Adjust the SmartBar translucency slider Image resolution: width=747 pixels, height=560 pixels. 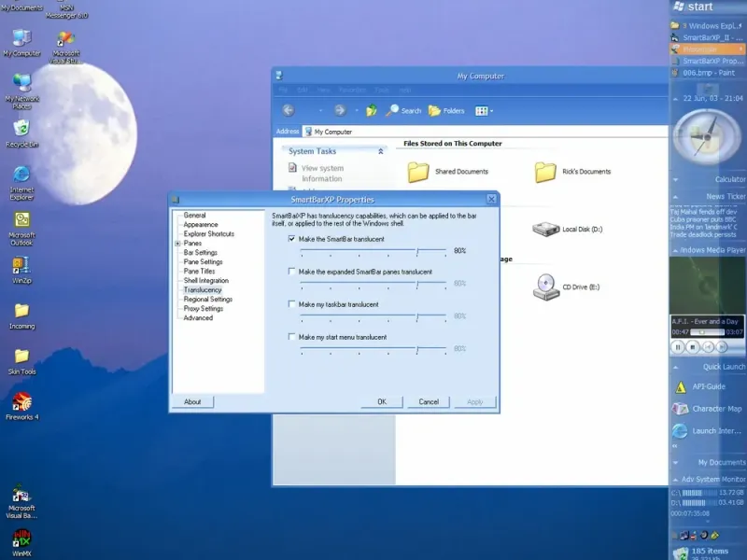(x=417, y=251)
